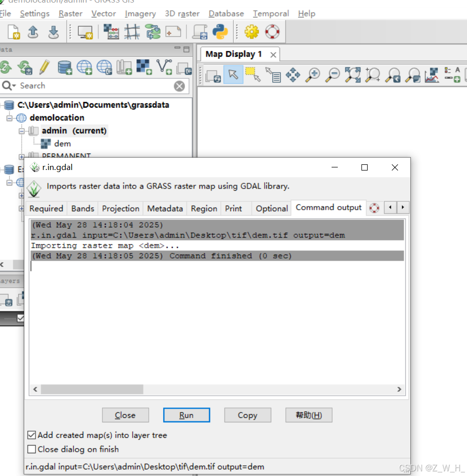
Task: Select the grassdata database path row
Action: click(x=93, y=105)
